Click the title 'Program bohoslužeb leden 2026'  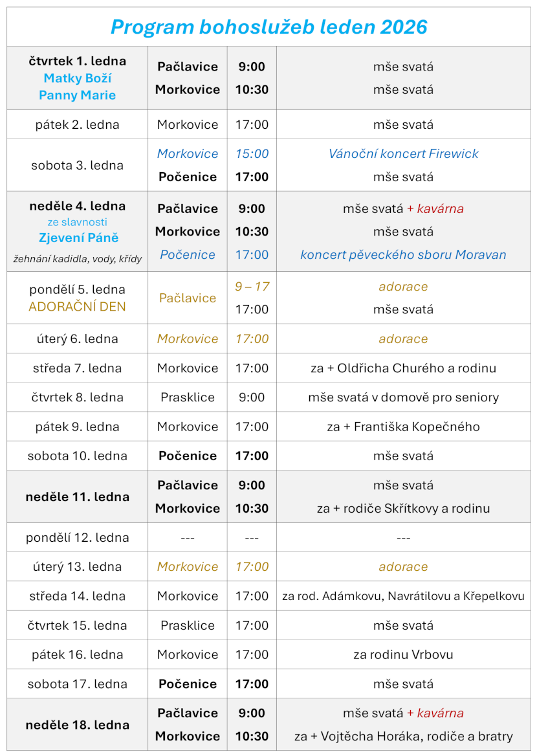tap(268, 27)
